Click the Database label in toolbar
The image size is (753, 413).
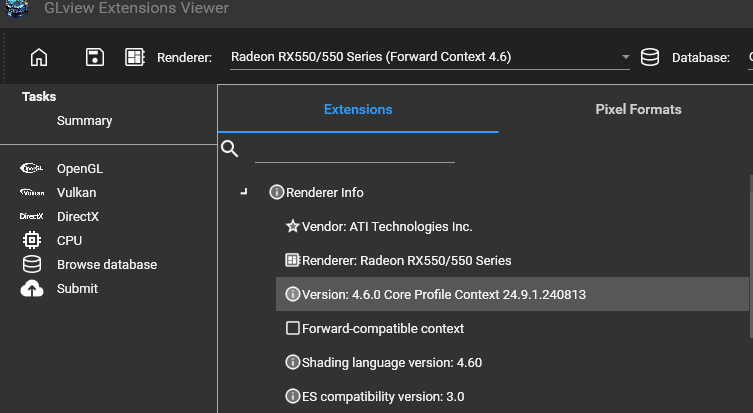tap(701, 58)
